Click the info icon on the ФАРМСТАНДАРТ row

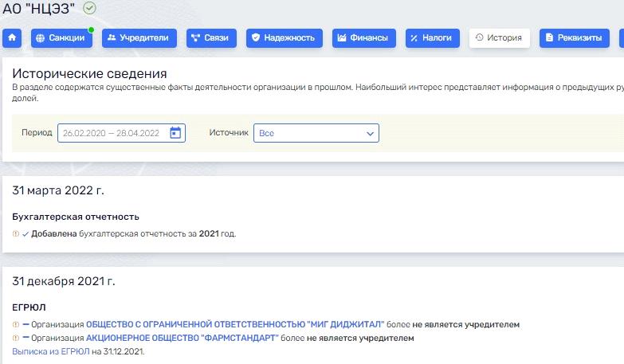pyautogui.click(x=15, y=339)
